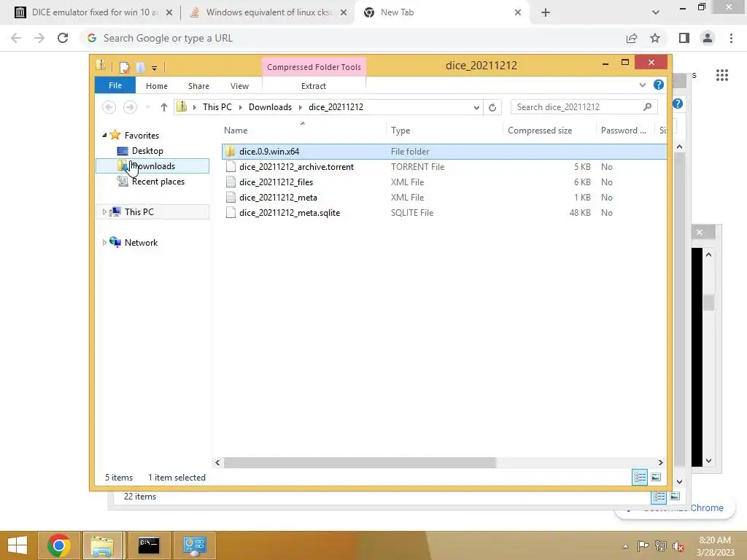Click the magnifier icon in Explorer search
Screen dimensions: 747x560
pos(648,107)
